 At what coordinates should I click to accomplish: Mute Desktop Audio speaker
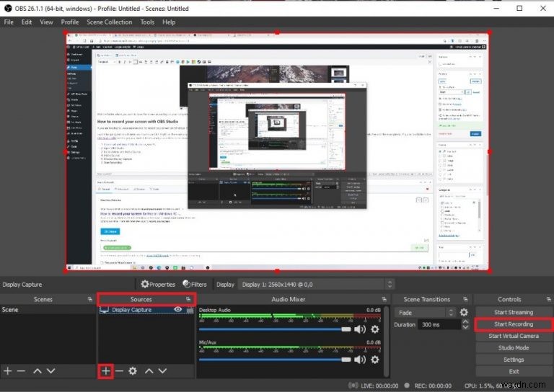[360, 329]
